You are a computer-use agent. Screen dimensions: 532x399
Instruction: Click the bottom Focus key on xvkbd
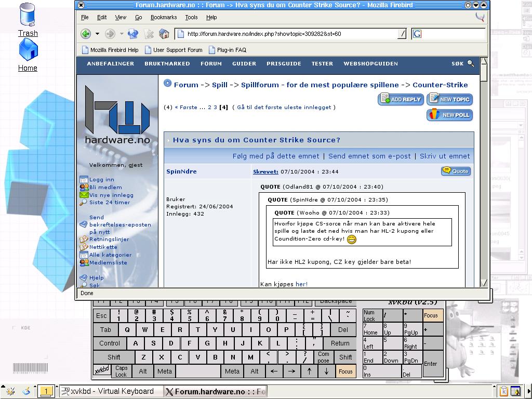(345, 371)
